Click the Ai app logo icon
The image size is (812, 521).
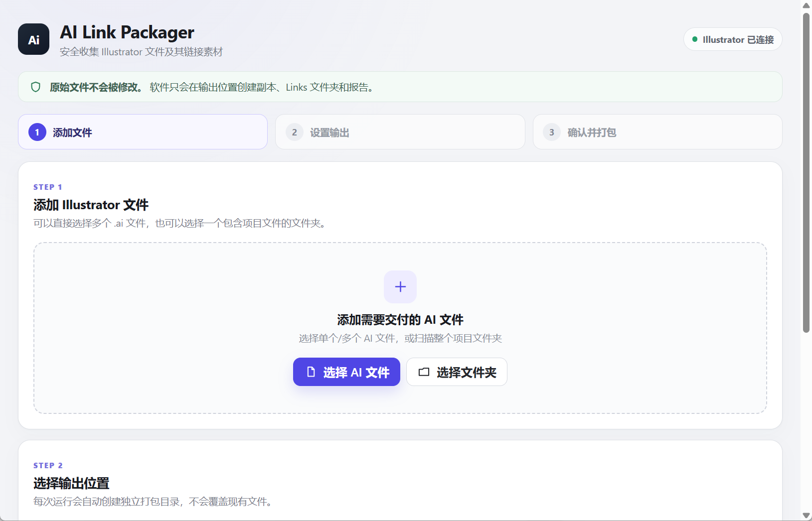pos(33,39)
